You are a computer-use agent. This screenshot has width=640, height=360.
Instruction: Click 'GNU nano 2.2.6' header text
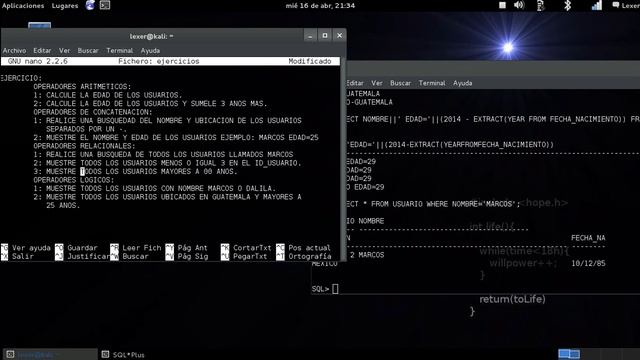click(x=38, y=61)
